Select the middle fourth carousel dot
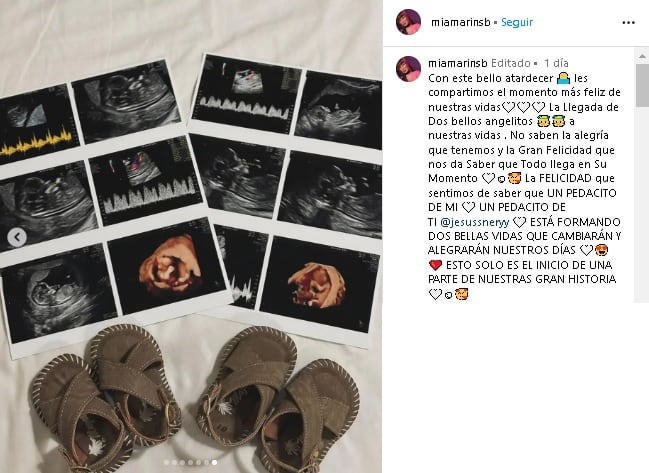 pyautogui.click(x=190, y=463)
